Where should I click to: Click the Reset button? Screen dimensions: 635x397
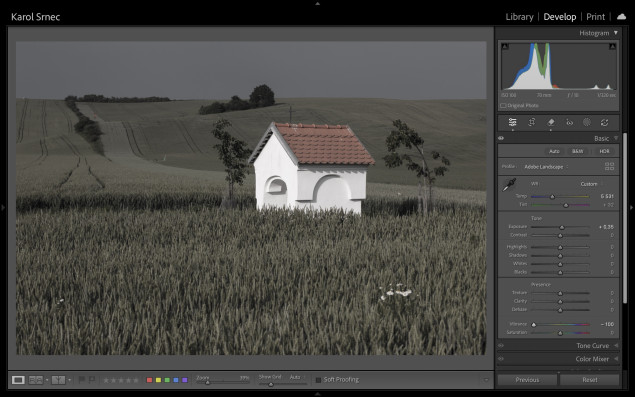coord(590,380)
